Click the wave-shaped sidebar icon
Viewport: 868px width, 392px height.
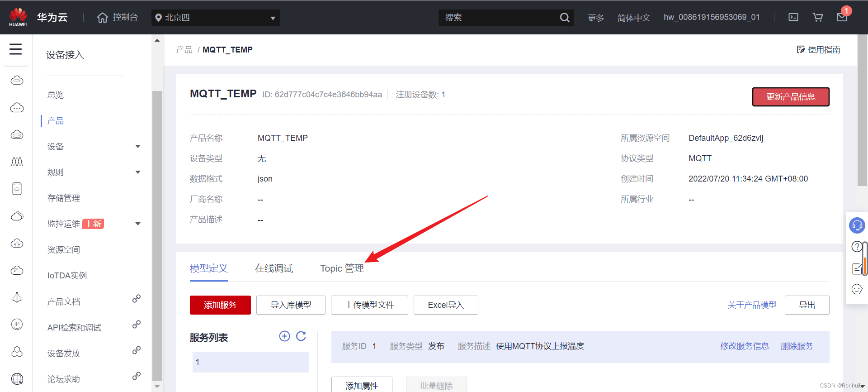coord(17,162)
